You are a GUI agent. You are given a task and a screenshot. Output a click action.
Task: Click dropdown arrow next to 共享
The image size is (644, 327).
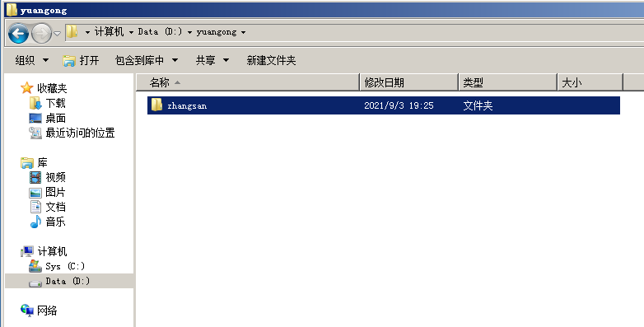click(226, 60)
